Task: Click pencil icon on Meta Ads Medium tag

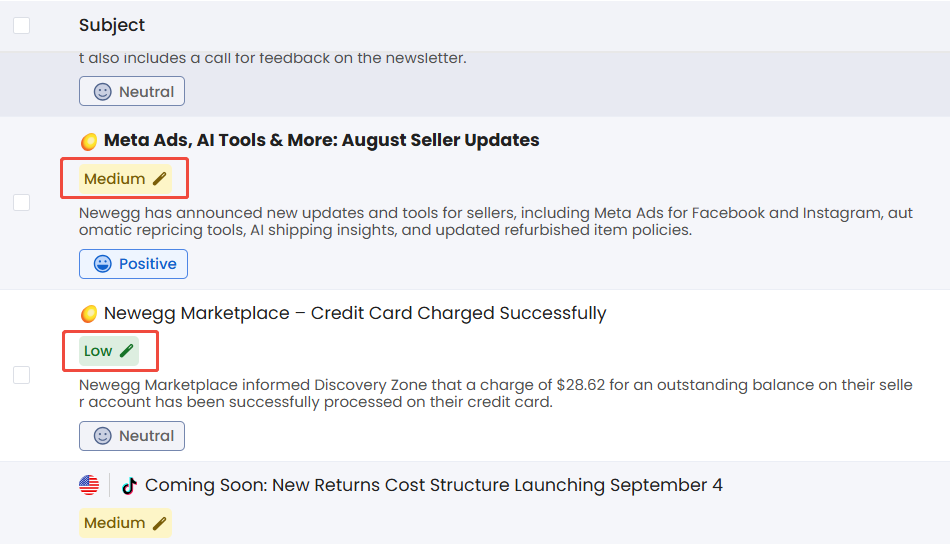Action: (159, 179)
